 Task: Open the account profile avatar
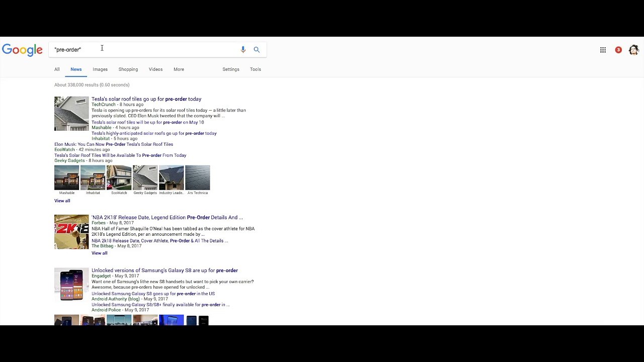click(634, 50)
